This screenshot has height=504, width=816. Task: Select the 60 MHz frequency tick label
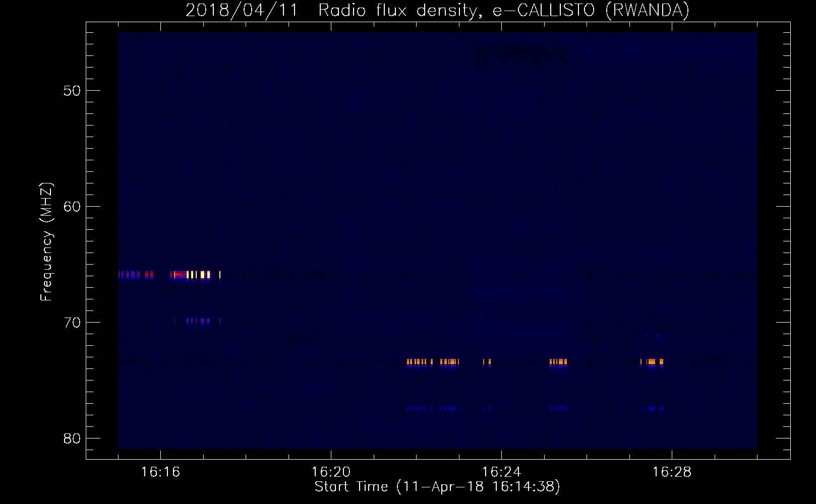(72, 207)
